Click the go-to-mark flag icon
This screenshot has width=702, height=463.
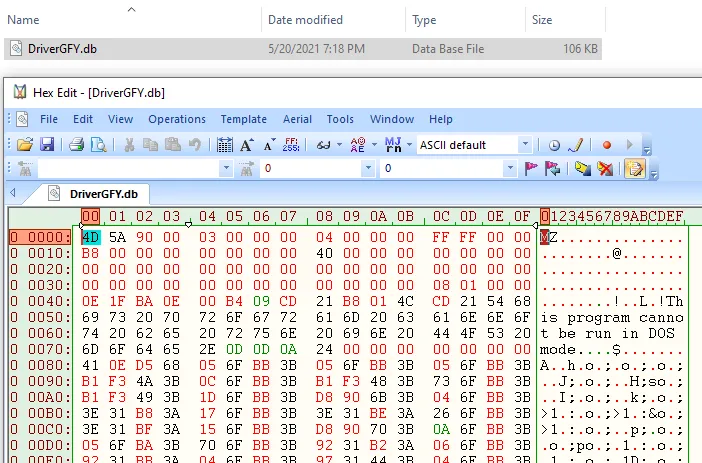552,168
